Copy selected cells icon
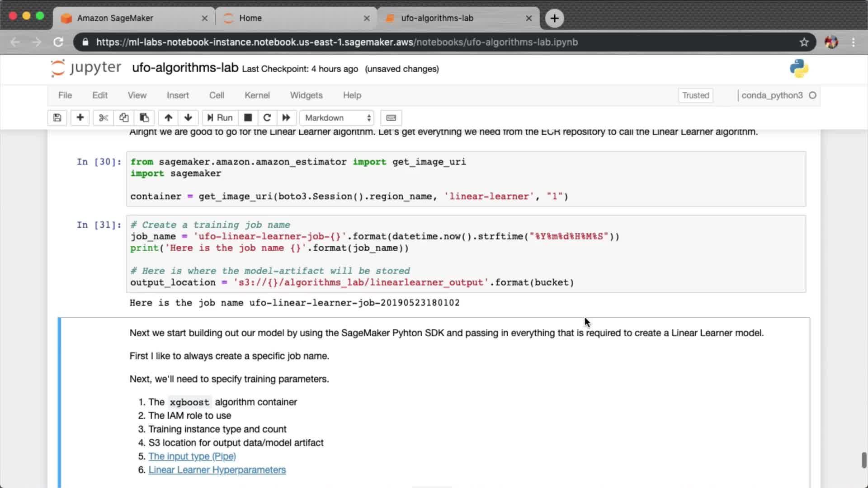This screenshot has height=488, width=868. (124, 117)
